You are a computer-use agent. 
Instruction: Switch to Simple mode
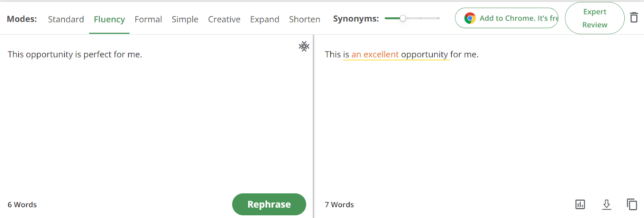tap(185, 19)
